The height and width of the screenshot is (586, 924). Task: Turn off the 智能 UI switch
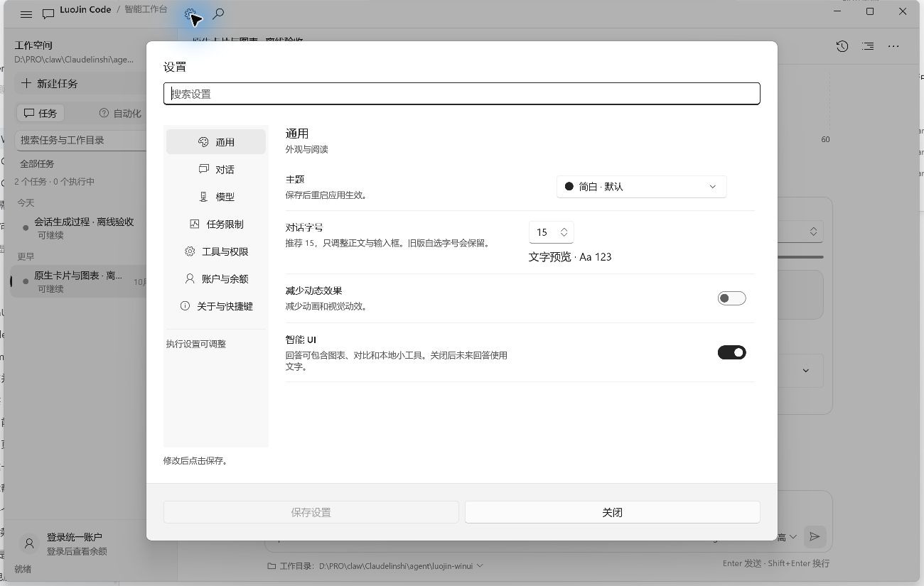click(731, 352)
